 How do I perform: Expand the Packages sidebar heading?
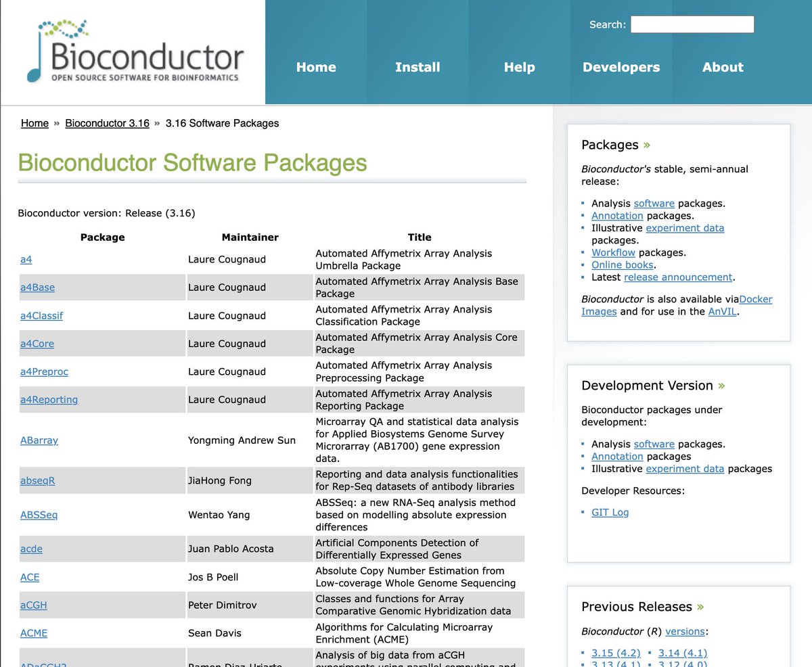[x=616, y=145]
